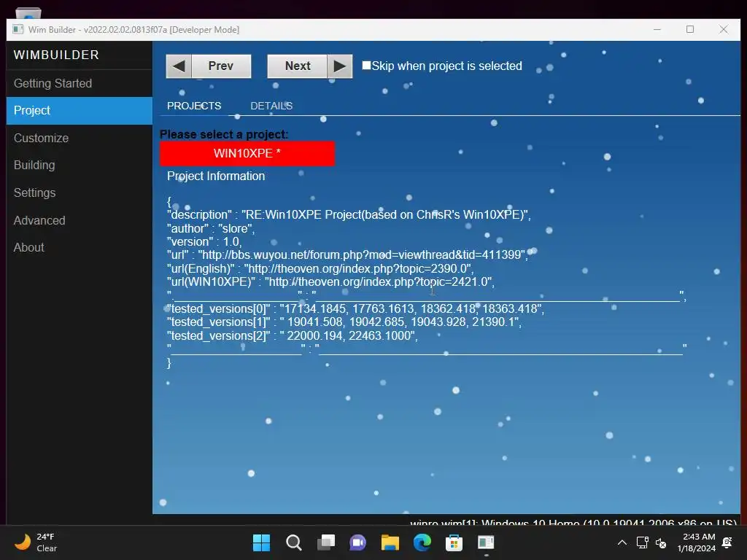Image resolution: width=747 pixels, height=560 pixels.
Task: Click the Next button label
Action: 298,66
